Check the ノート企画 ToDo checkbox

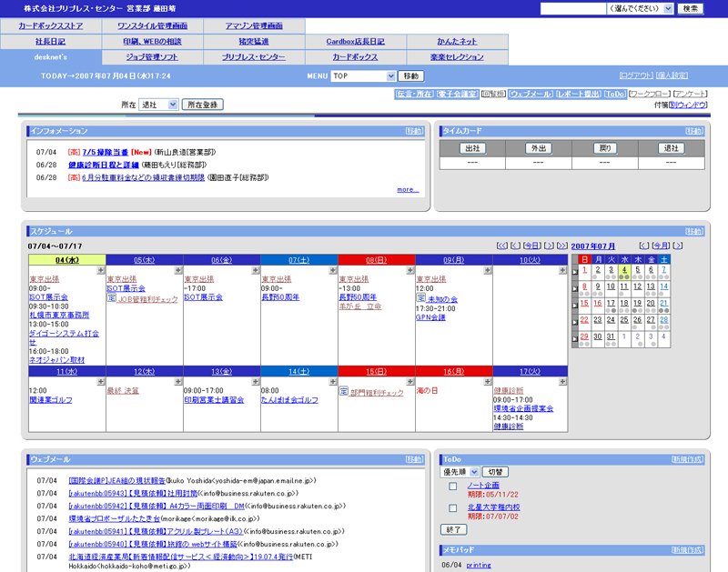pyautogui.click(x=452, y=487)
